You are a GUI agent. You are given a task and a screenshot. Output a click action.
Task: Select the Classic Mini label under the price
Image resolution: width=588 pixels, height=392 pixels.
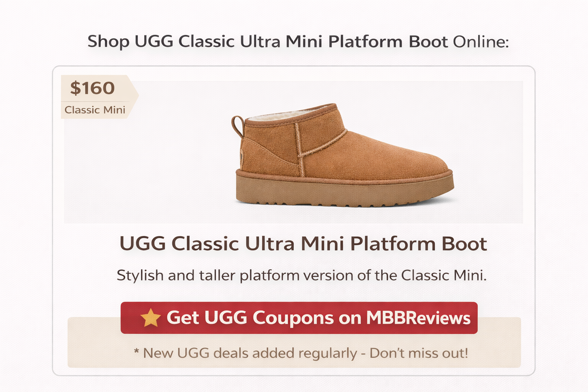95,110
